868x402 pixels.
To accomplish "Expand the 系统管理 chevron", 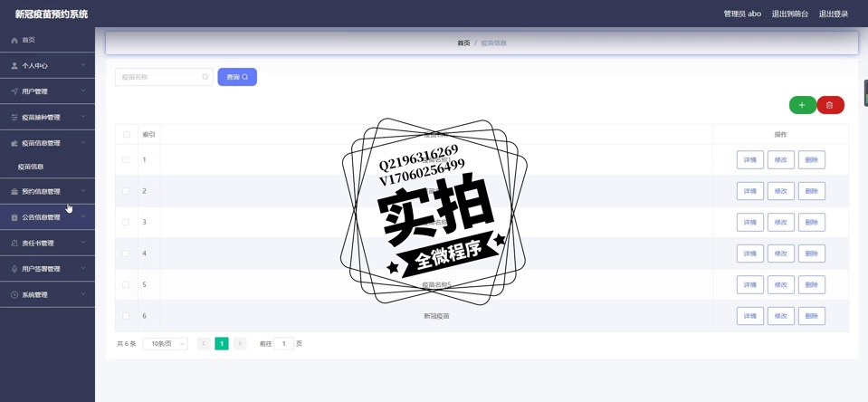I will click(x=83, y=294).
